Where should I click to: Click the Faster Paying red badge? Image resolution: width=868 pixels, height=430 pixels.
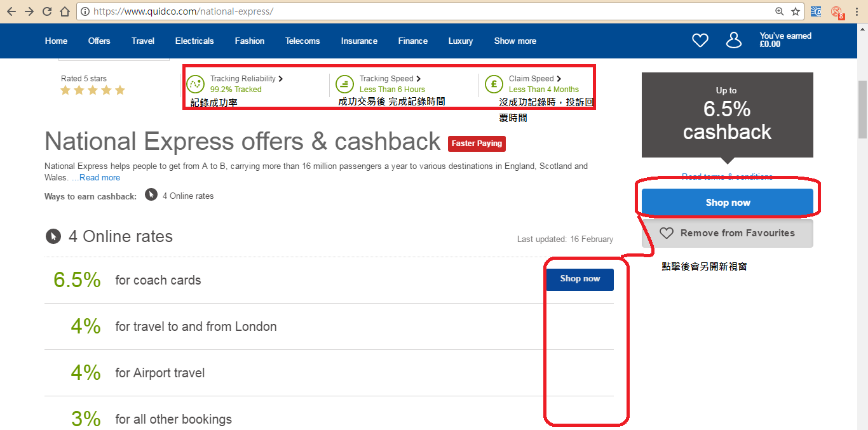[477, 144]
